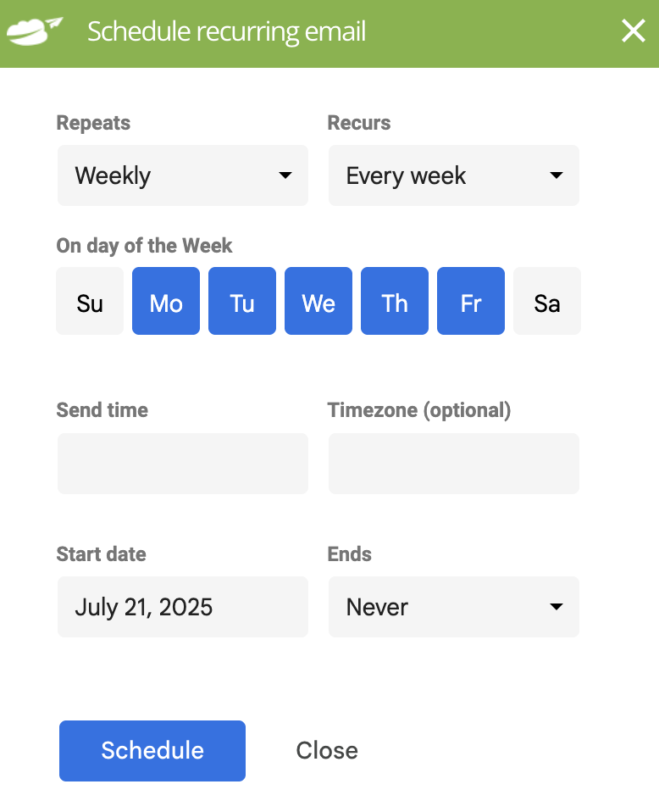The image size is (659, 812).
Task: Focus the Send time input field
Action: coord(183,464)
